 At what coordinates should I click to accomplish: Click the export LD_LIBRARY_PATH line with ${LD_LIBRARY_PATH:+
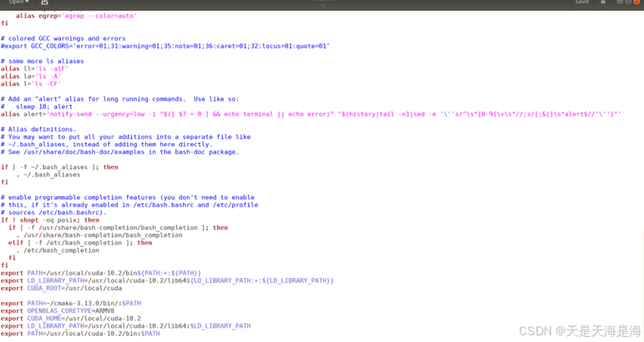pyautogui.click(x=168, y=281)
